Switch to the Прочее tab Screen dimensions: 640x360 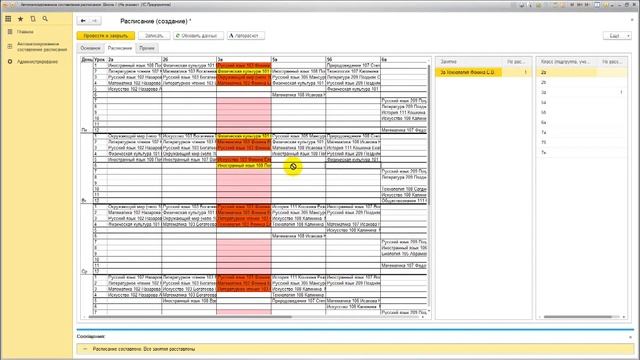point(147,48)
